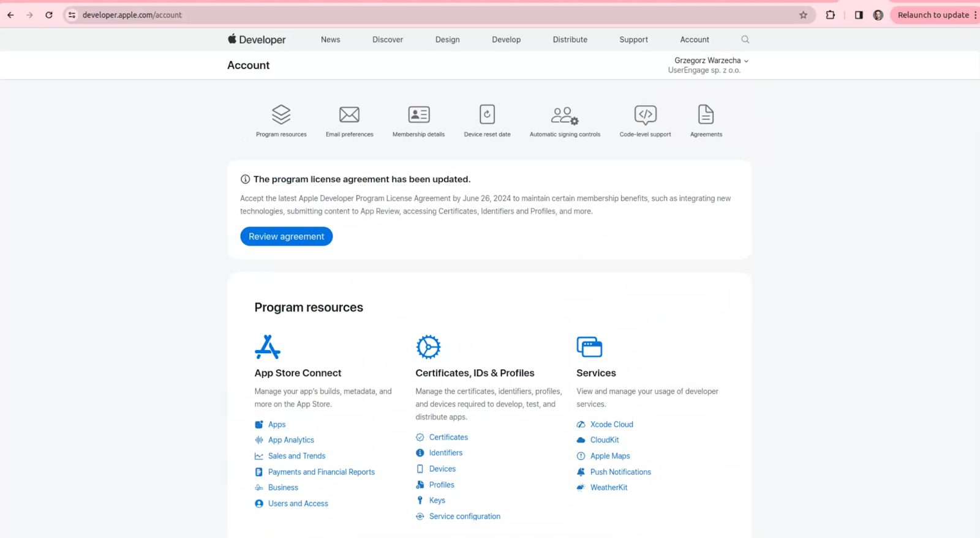
Task: Open the Chrome profile avatar
Action: coord(878,15)
